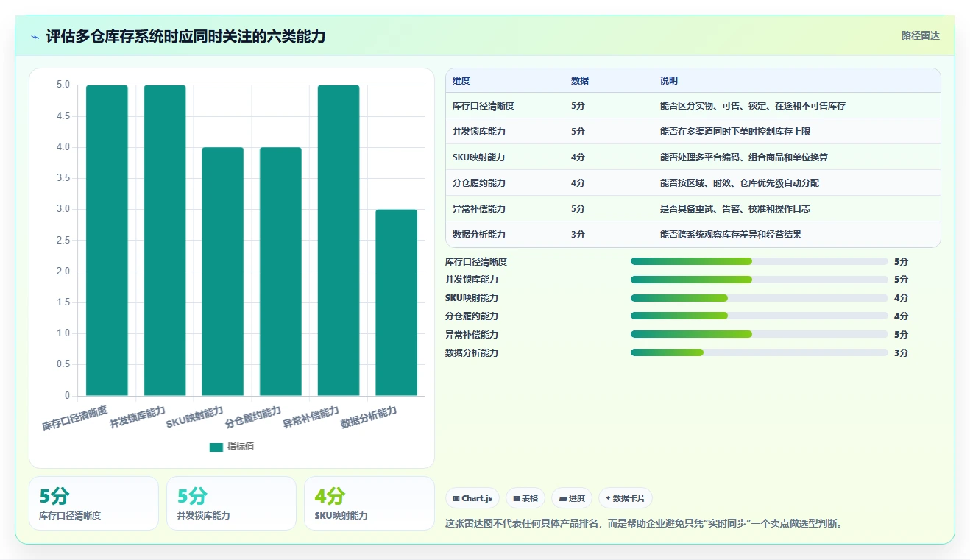Click table cell 库存口径清晰度

tap(484, 106)
